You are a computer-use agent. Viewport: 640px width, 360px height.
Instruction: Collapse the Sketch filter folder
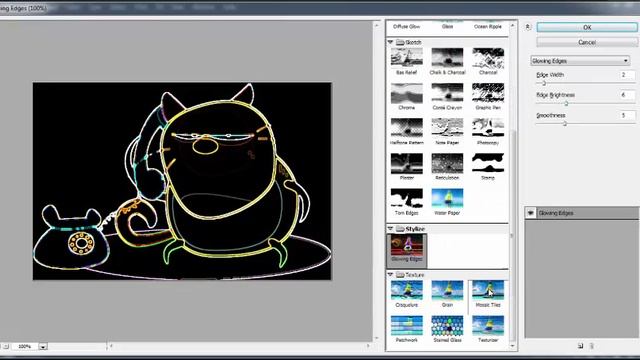(390, 42)
